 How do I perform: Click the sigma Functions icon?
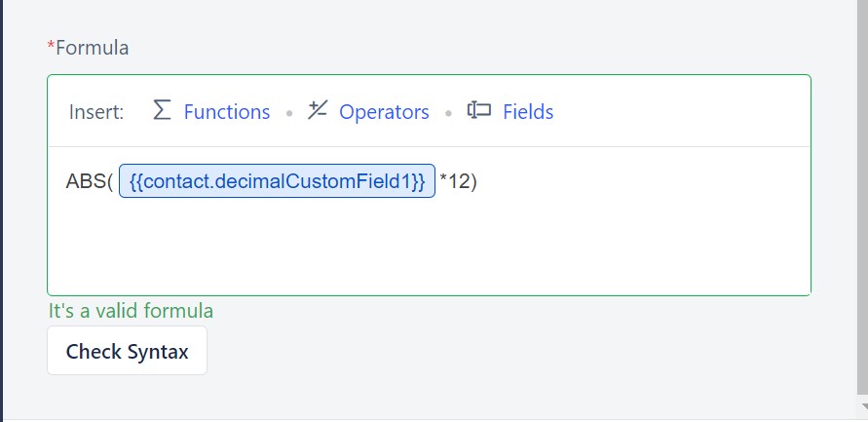pyautogui.click(x=162, y=111)
